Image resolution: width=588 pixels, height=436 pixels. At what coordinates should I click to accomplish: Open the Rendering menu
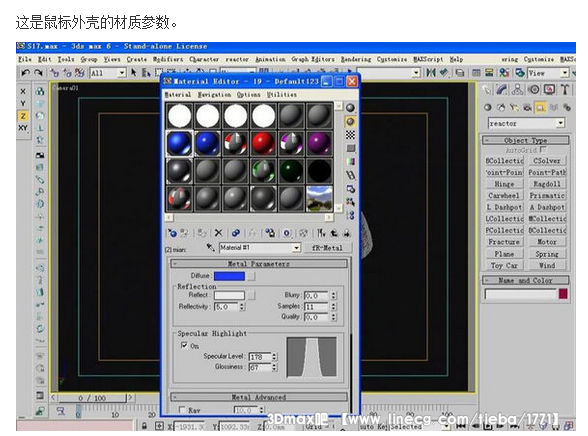coord(356,59)
